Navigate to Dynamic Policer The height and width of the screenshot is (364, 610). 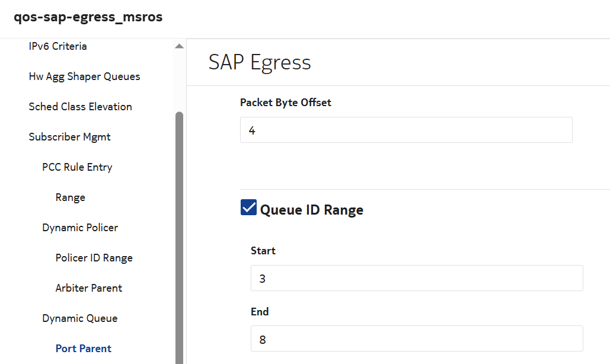pyautogui.click(x=80, y=228)
